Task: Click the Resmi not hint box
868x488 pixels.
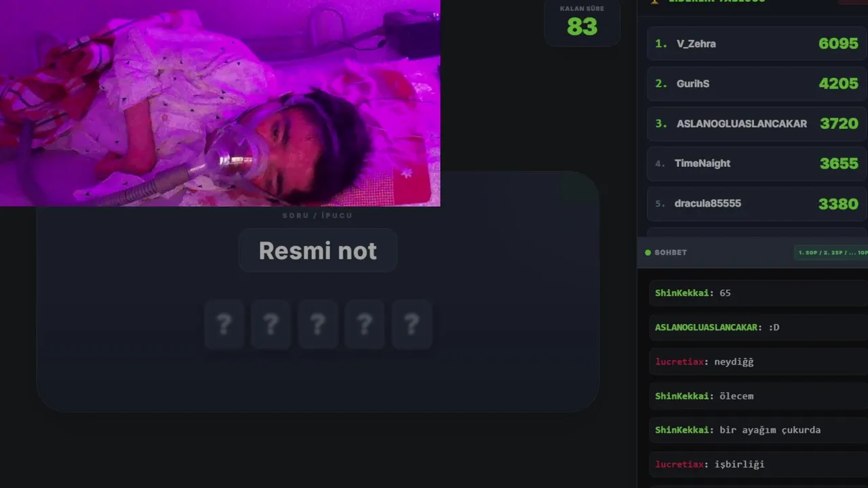Action: (317, 251)
